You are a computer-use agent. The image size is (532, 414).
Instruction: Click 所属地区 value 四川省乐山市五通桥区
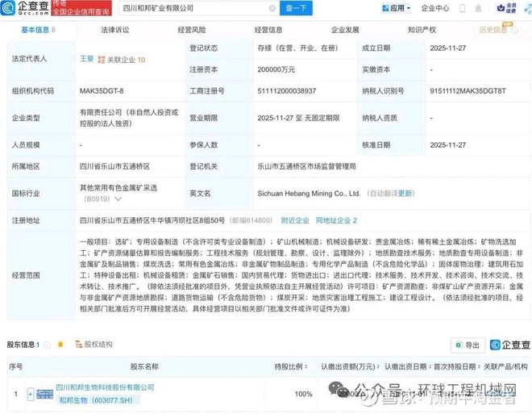(114, 166)
